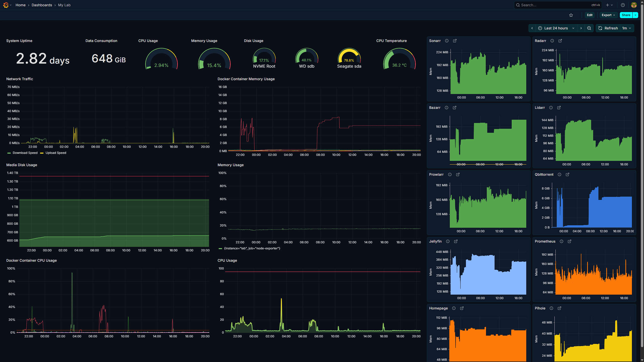Open Pihole panel external link icon
The image size is (644, 362).
[559, 308]
